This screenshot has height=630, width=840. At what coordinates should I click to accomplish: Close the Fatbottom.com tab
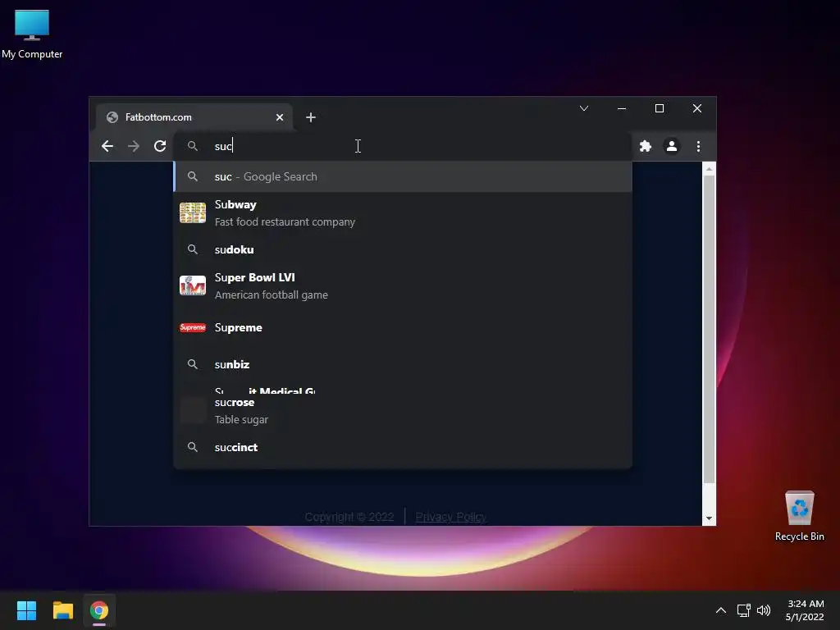coord(280,117)
